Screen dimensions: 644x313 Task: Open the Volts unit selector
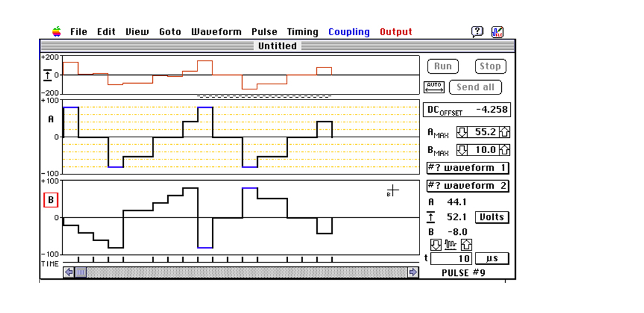coord(492,217)
